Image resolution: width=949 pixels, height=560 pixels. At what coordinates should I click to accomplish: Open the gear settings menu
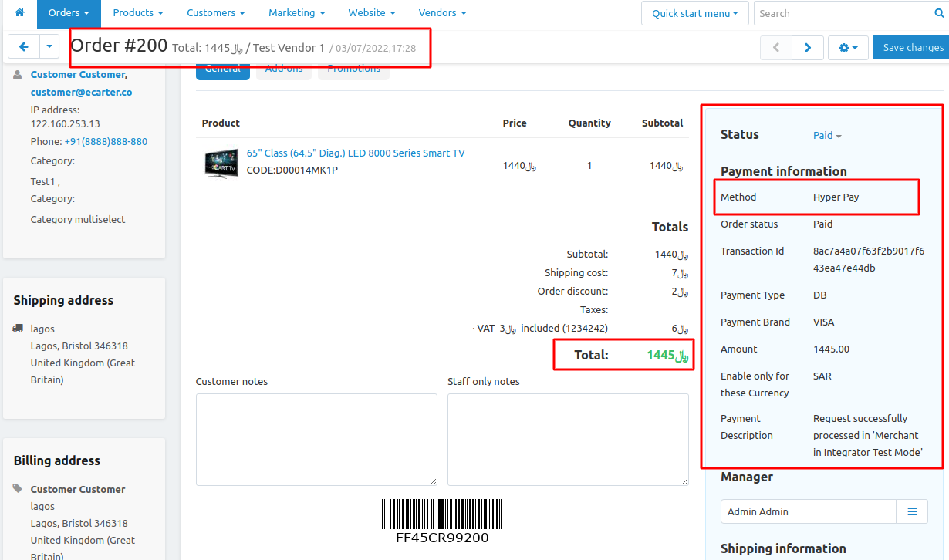848,48
